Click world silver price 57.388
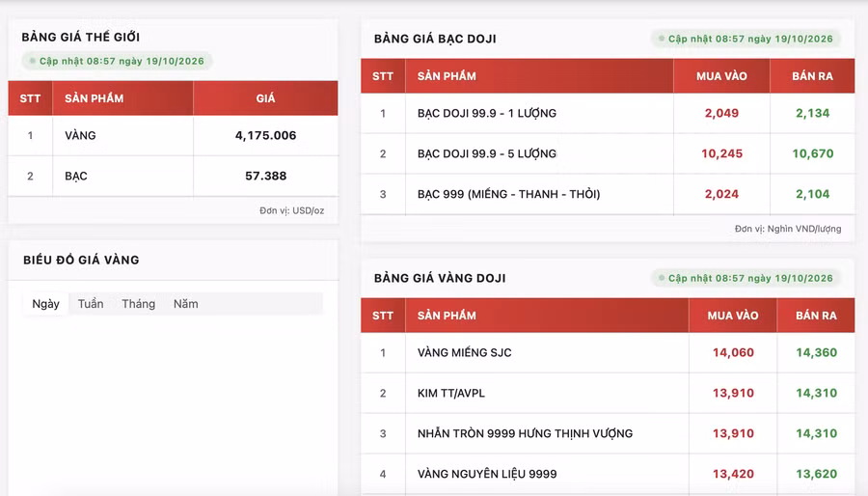This screenshot has height=496, width=868. [x=266, y=176]
